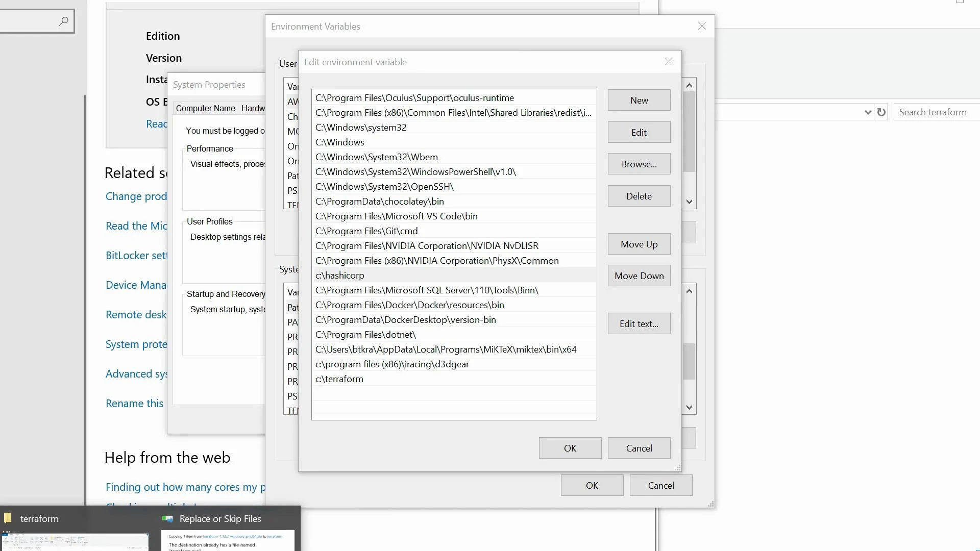Select the MiKTeX miktex\bin\x64 entry
Image resolution: width=980 pixels, height=551 pixels.
(454, 349)
